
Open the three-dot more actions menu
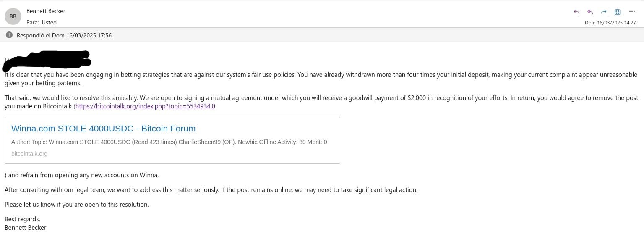(x=632, y=12)
